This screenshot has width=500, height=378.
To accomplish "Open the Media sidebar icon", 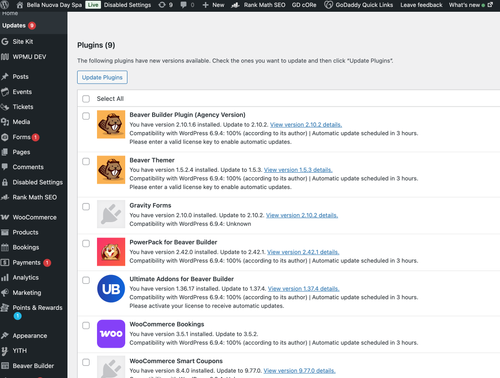I will tap(5, 122).
